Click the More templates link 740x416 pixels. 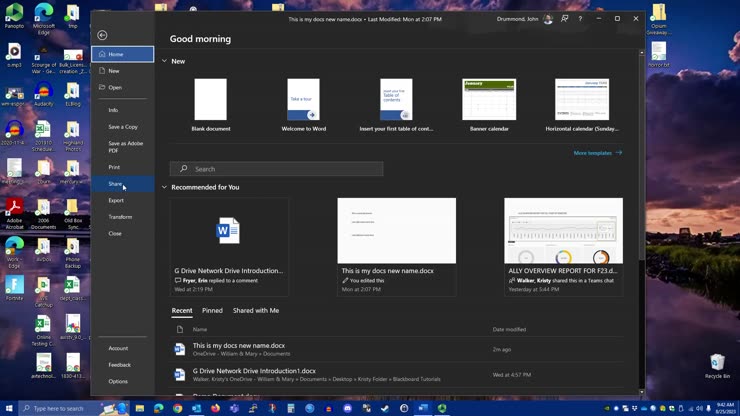[597, 153]
